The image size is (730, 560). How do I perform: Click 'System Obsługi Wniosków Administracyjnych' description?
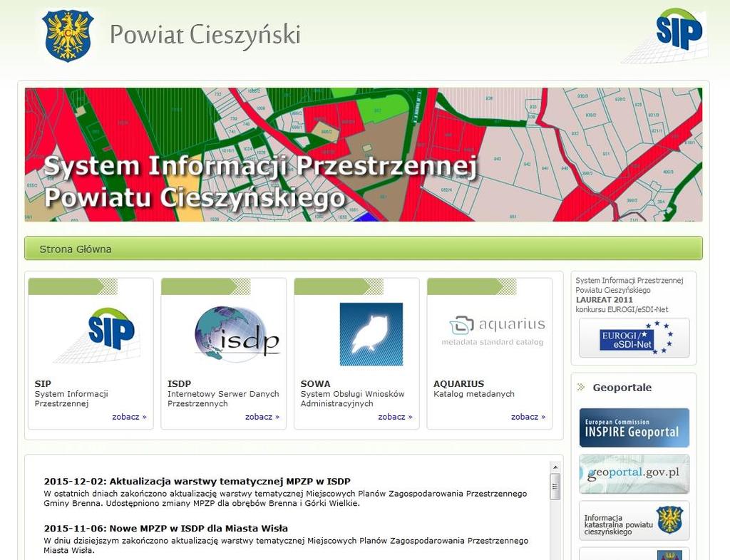(x=352, y=398)
